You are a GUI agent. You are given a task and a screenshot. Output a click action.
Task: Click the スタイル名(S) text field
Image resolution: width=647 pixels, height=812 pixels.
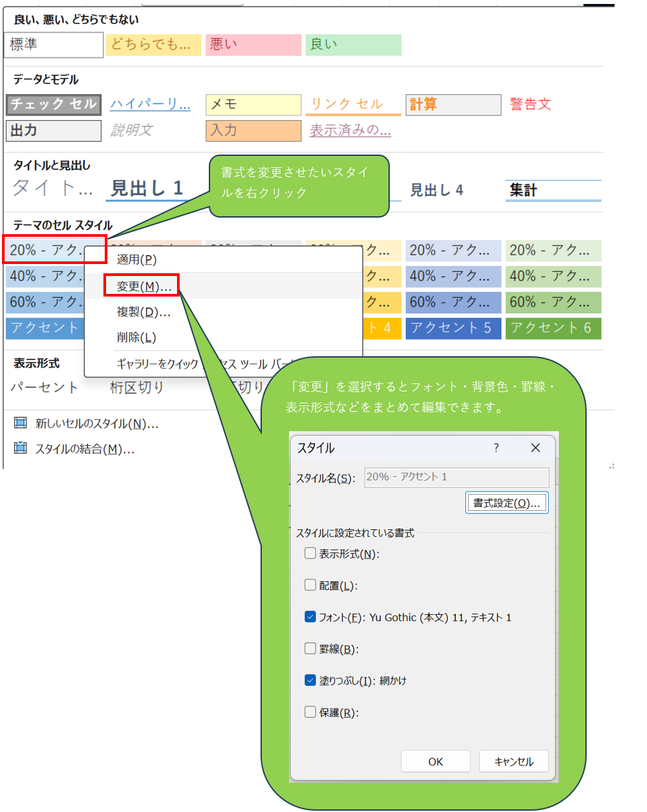click(x=457, y=478)
